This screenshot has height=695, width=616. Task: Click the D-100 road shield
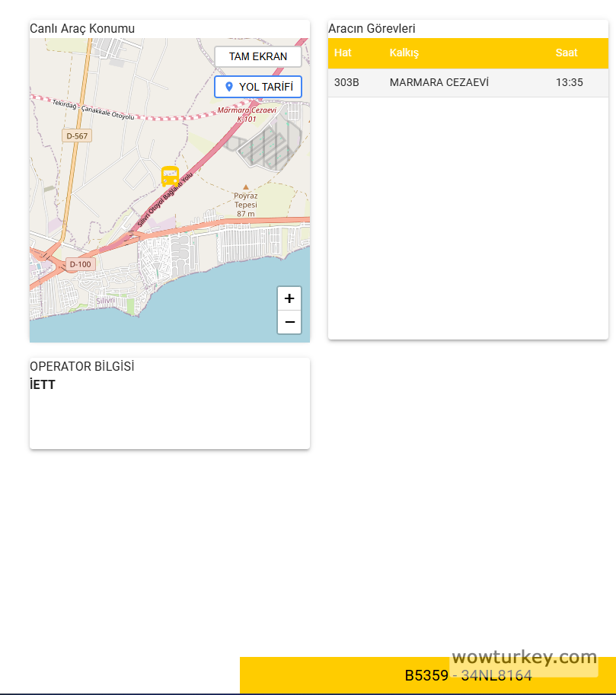(79, 264)
